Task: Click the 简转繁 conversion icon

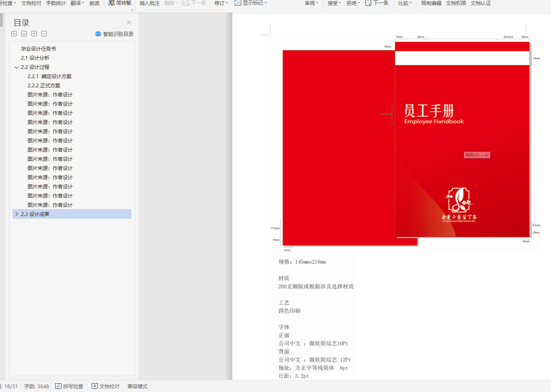Action: (x=111, y=3)
